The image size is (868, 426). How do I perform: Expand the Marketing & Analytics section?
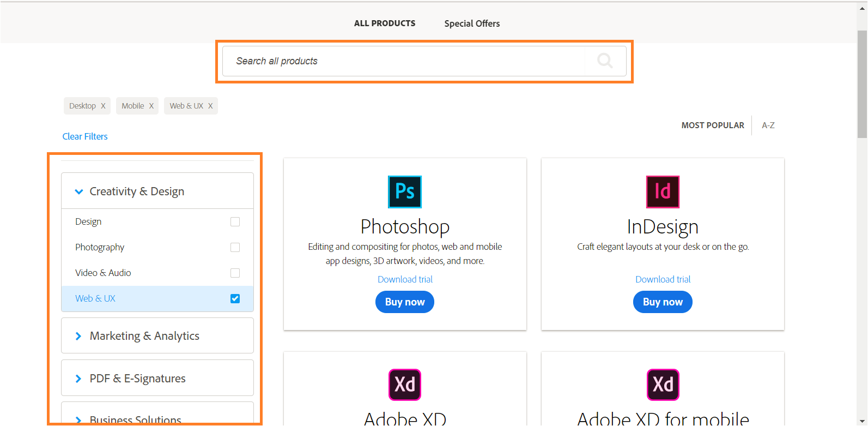pos(157,335)
